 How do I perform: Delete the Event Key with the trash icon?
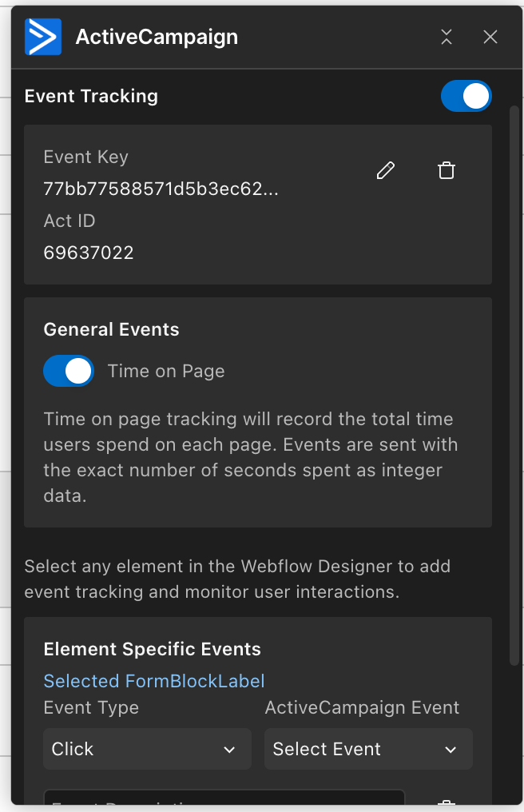[x=447, y=170]
